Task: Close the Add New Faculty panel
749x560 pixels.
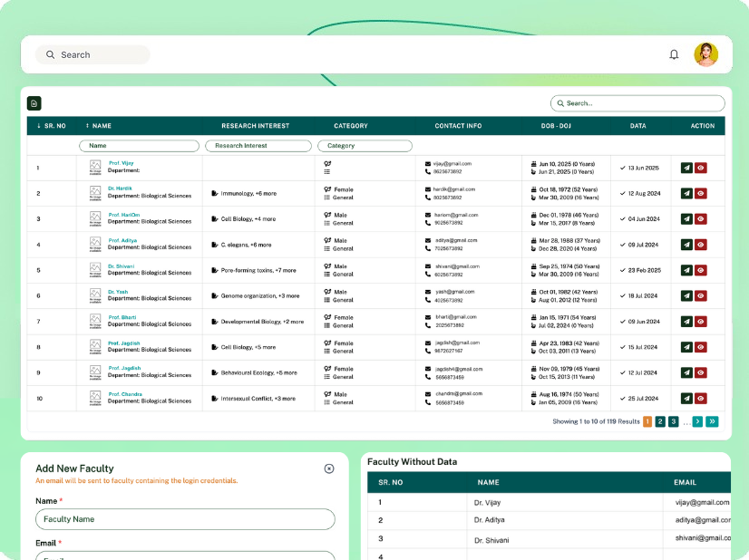Action: (x=329, y=468)
